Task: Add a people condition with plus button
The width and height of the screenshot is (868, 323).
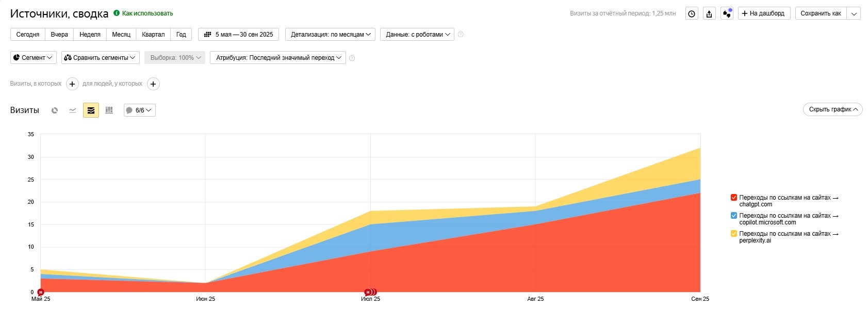Action: (x=153, y=84)
